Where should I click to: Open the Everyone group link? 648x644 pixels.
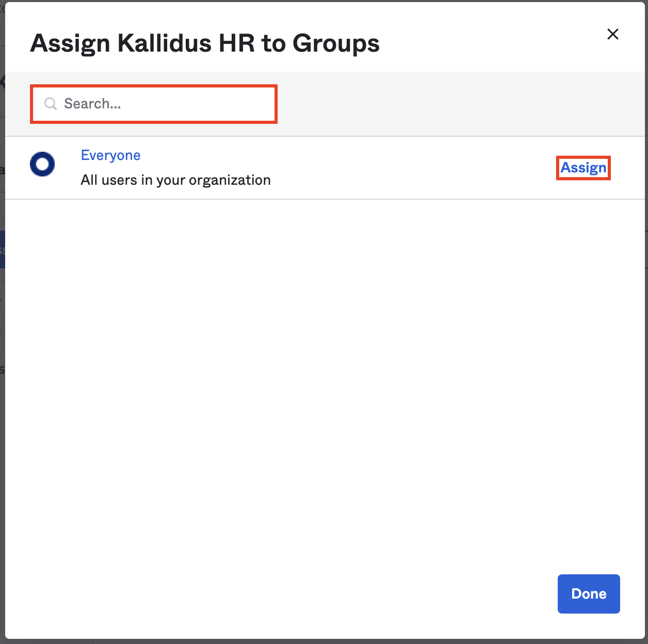110,155
